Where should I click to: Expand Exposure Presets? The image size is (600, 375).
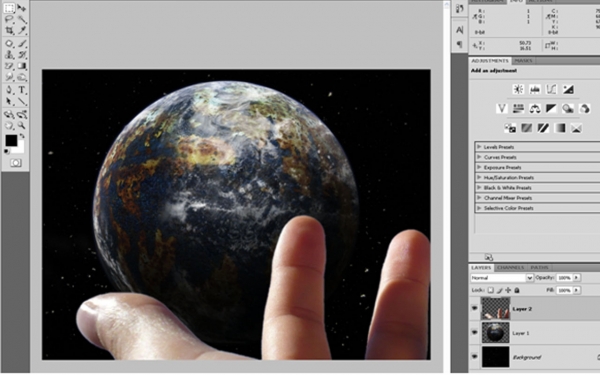point(479,167)
